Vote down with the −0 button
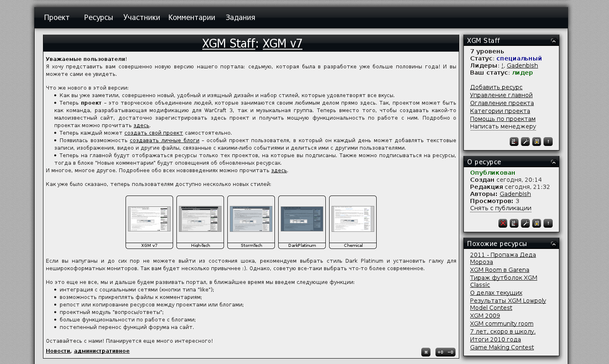 (x=450, y=352)
